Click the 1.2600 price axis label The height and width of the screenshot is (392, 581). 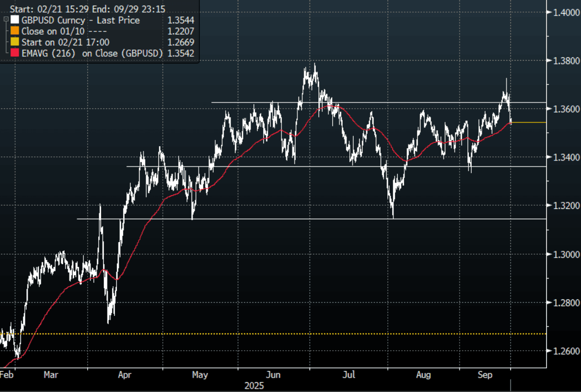565,351
